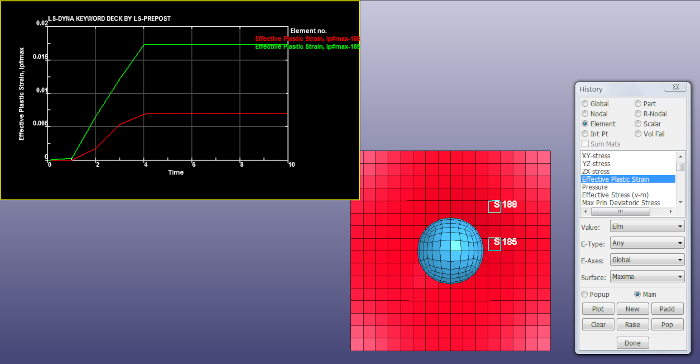Click the plot title LS-DYNA KEYWORD DECK
The width and height of the screenshot is (700, 364).
[x=109, y=19]
